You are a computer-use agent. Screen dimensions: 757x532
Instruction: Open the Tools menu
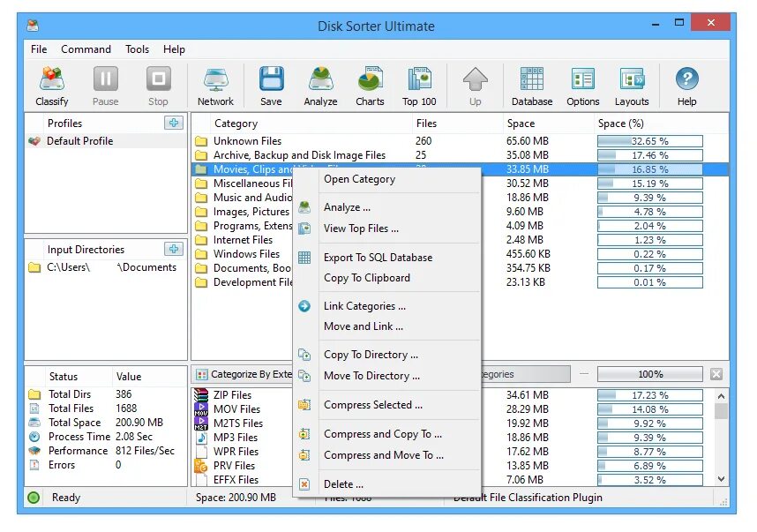pyautogui.click(x=137, y=49)
